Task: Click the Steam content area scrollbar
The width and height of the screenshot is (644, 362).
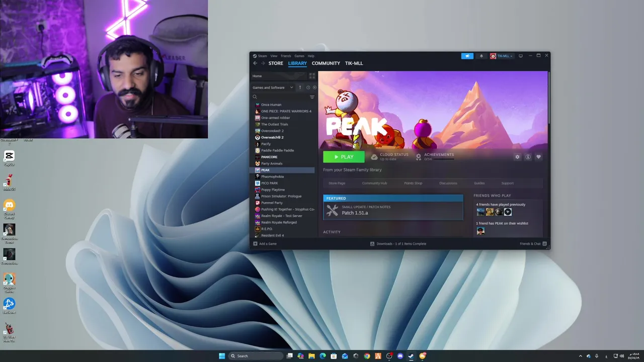Action: pyautogui.click(x=548, y=98)
